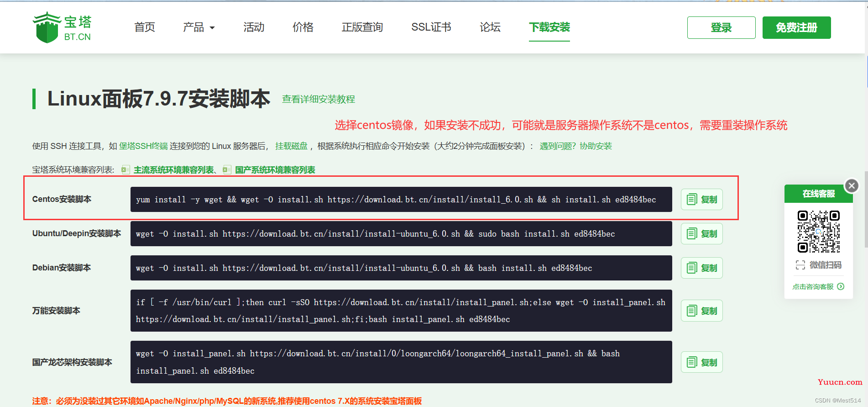Go to 正版查询 page
The height and width of the screenshot is (407, 868).
pos(362,27)
